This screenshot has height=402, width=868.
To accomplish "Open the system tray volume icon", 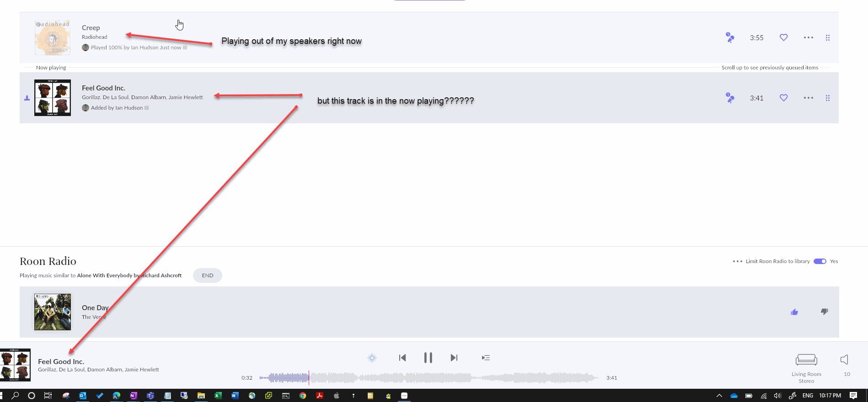I will coord(777,396).
